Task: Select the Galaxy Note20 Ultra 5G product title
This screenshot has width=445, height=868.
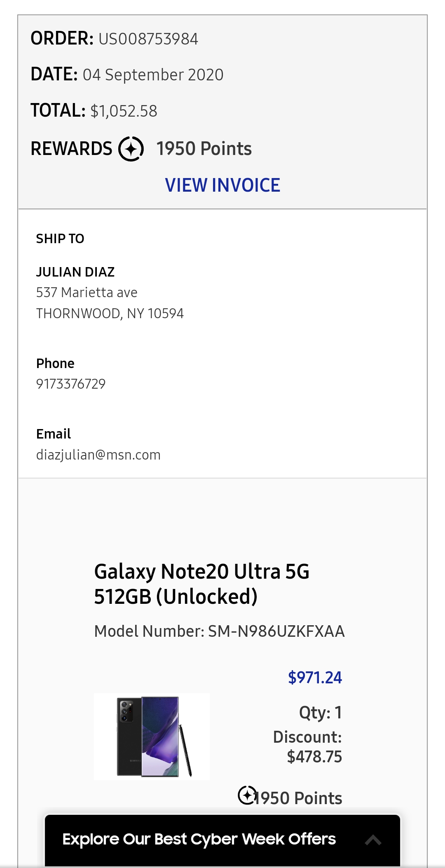Action: pos(201,584)
